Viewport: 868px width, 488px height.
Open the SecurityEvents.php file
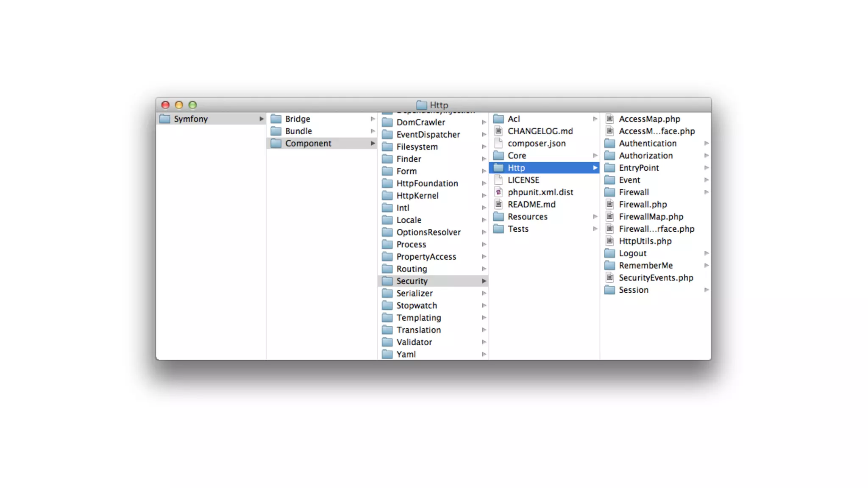pos(656,278)
